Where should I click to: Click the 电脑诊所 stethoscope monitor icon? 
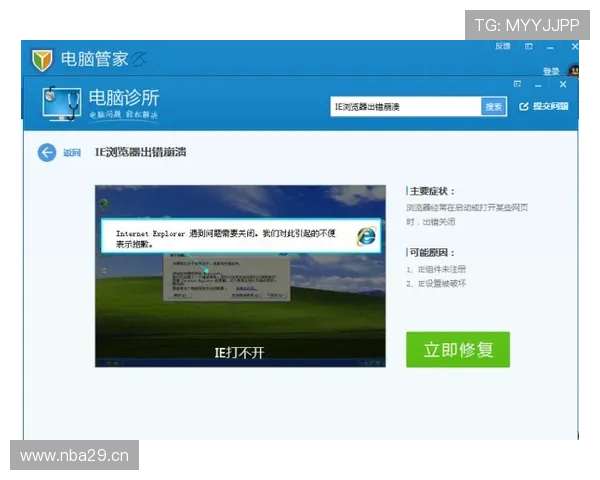pos(61,103)
